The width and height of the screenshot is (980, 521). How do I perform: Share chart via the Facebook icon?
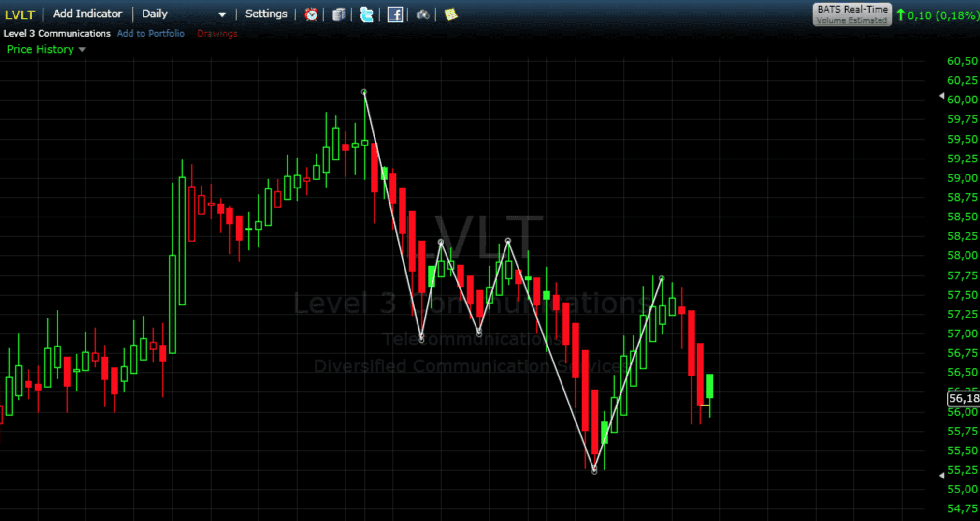[395, 14]
